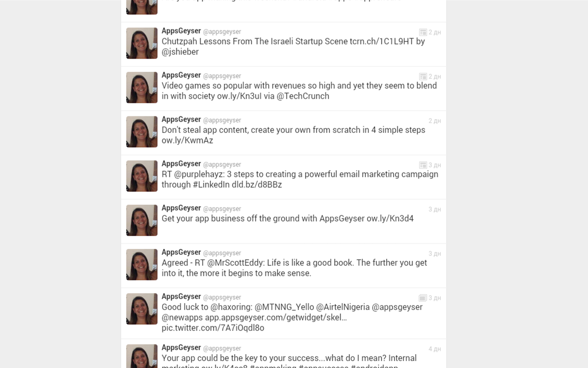Open AppsGeyser name on Video games tweet
The height and width of the screenshot is (368, 588).
(x=181, y=75)
